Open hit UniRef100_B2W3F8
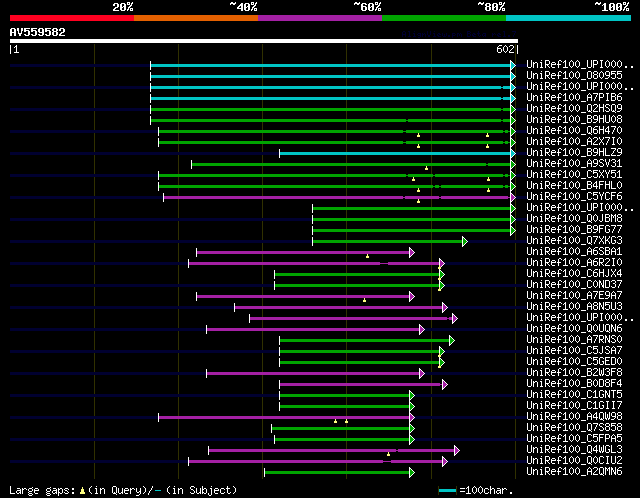640x498 pixels. [x=574, y=373]
